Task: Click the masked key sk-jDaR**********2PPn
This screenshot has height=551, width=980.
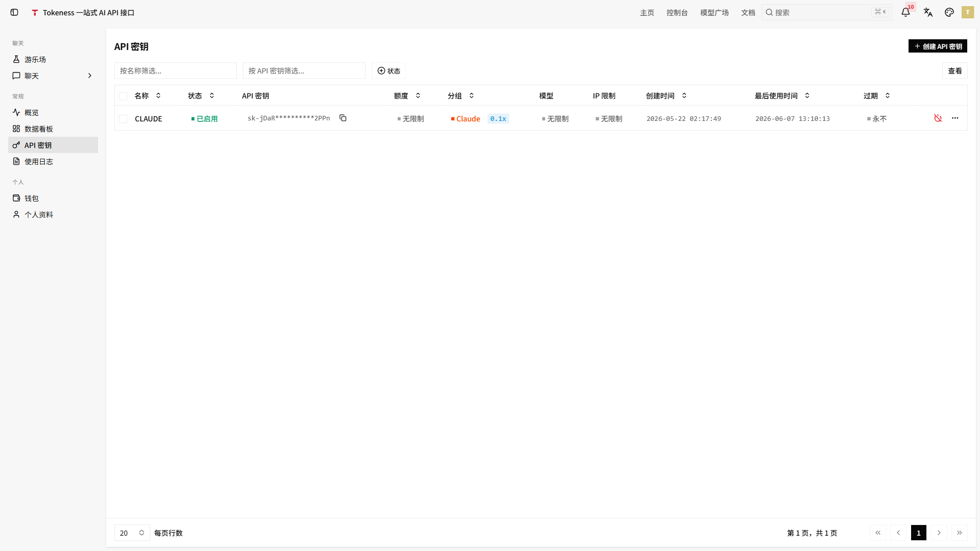Action: (289, 118)
